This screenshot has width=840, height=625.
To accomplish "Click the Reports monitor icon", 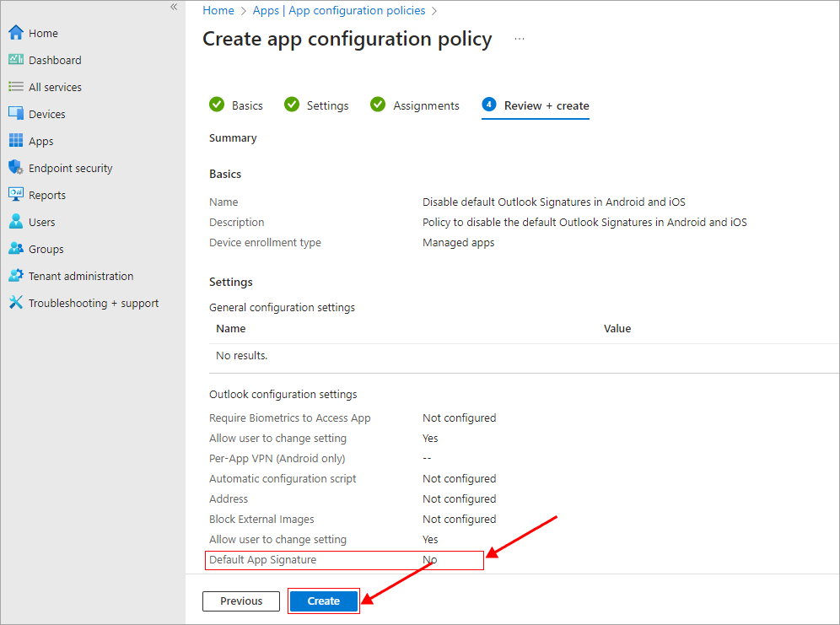I will click(x=16, y=194).
